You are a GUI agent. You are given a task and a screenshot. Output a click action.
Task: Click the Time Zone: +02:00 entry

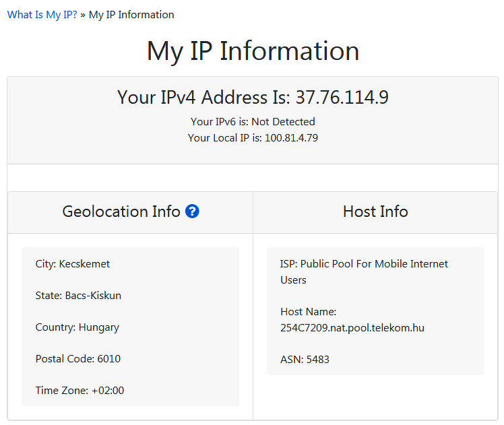[x=80, y=390]
